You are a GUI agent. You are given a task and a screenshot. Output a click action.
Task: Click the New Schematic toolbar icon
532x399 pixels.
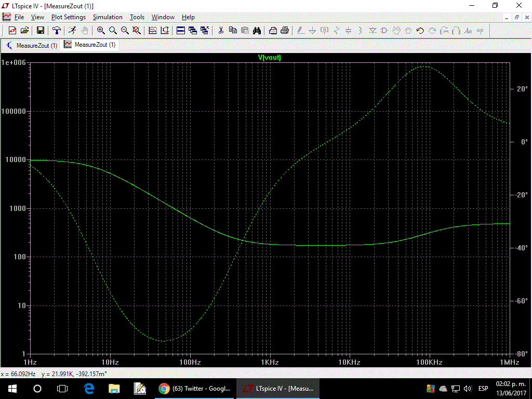[x=12, y=31]
